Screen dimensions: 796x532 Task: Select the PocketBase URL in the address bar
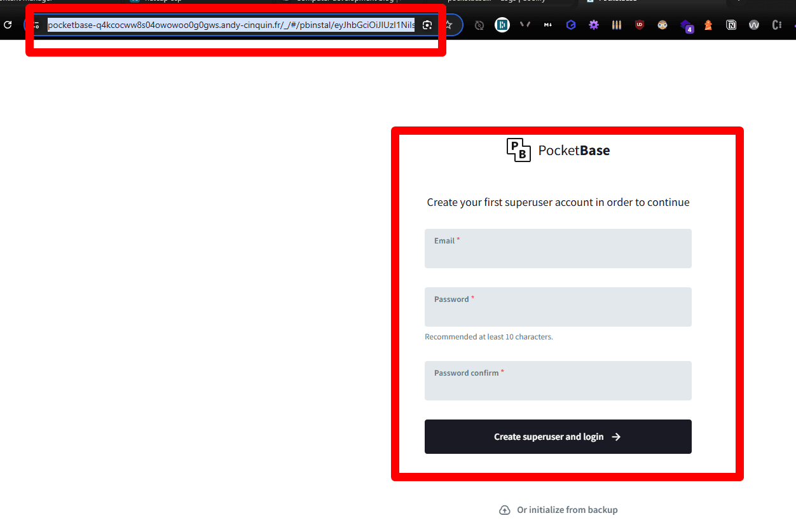click(231, 25)
